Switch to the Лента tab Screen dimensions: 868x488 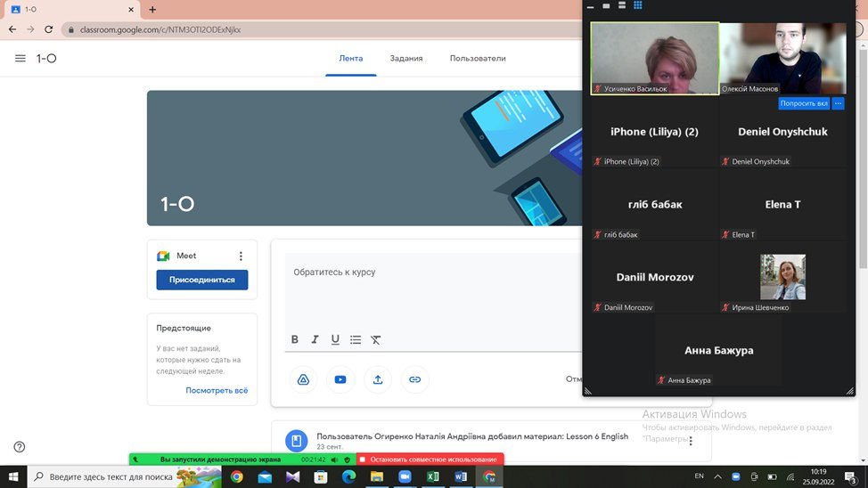point(351,58)
